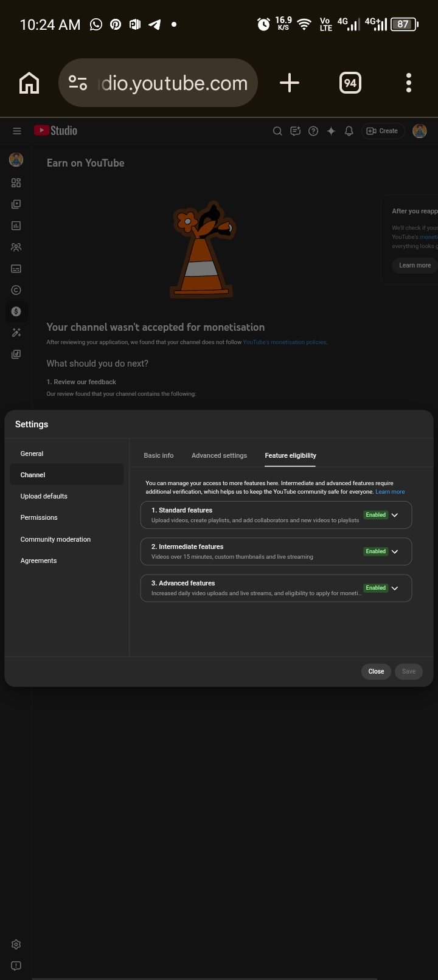This screenshot has width=438, height=980.
Task: Go to Audio library sidebar icon
Action: coord(16,354)
